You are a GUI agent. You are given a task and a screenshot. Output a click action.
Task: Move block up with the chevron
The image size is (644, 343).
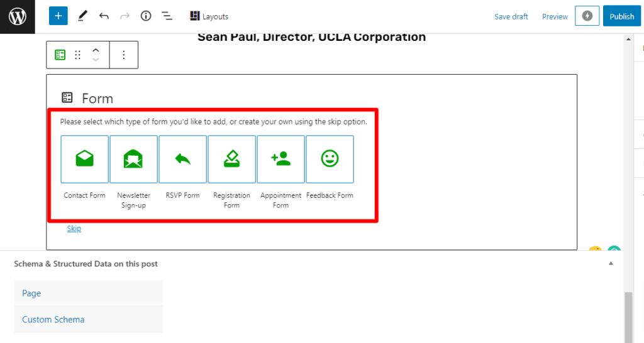[96, 50]
